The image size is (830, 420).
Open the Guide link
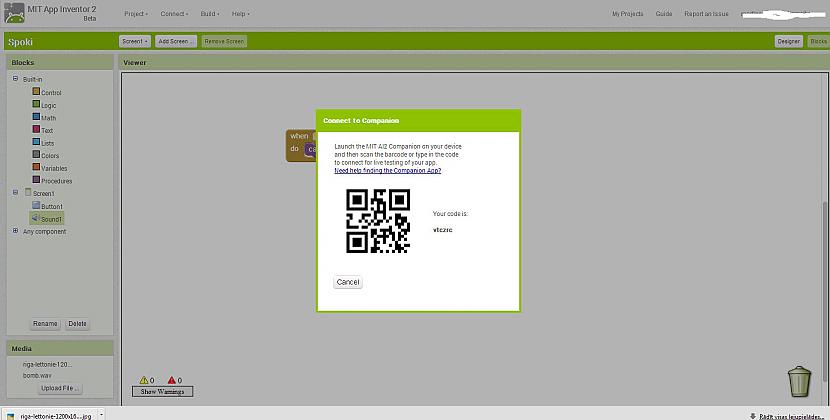pos(664,14)
